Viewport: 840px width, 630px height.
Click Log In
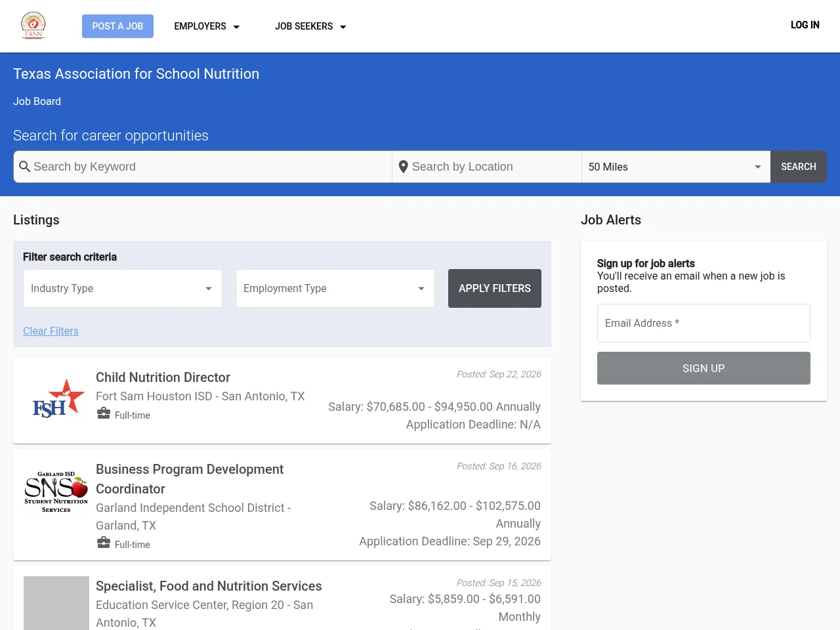pos(805,25)
